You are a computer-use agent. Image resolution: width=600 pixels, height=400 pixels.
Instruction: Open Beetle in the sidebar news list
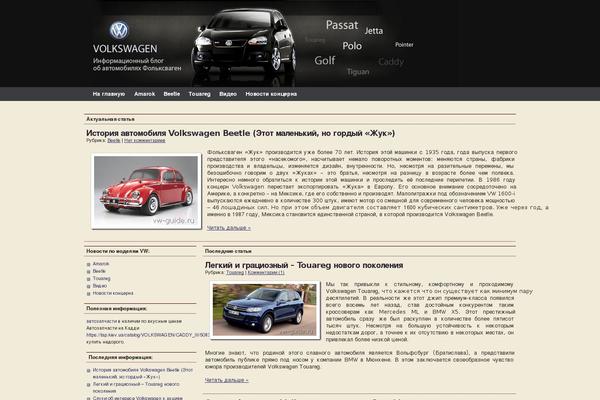click(x=99, y=271)
